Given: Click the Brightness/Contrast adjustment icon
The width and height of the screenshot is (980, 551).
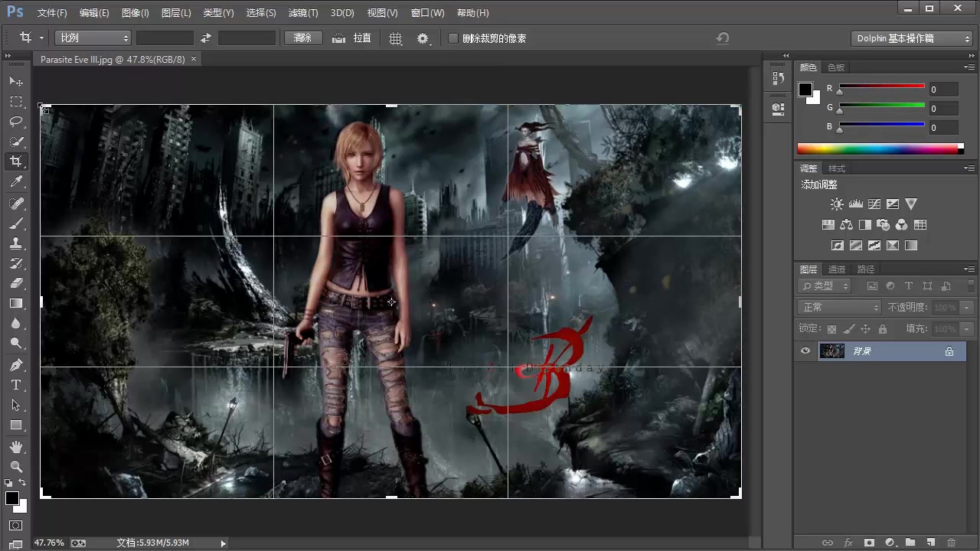Looking at the screenshot, I should click(x=837, y=204).
